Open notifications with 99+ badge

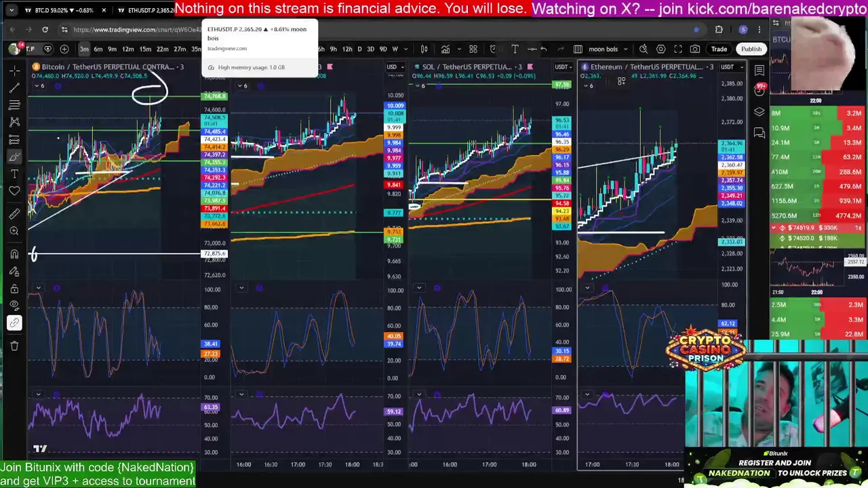coord(759,89)
